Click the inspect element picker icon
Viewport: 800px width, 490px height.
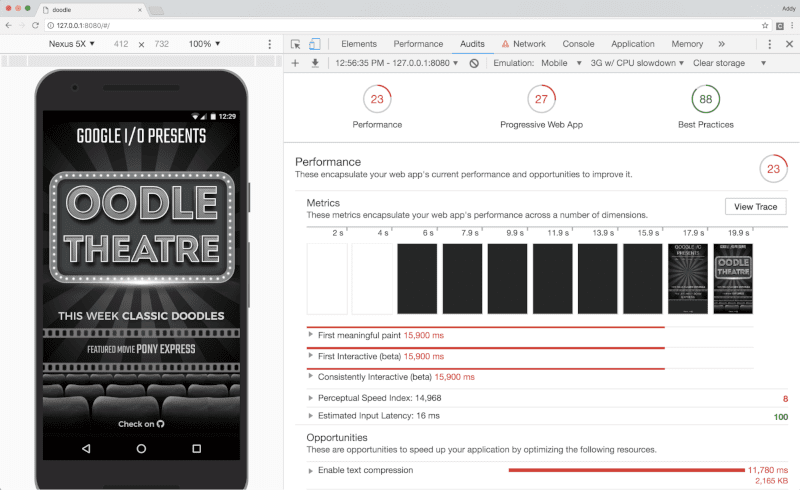coord(296,44)
